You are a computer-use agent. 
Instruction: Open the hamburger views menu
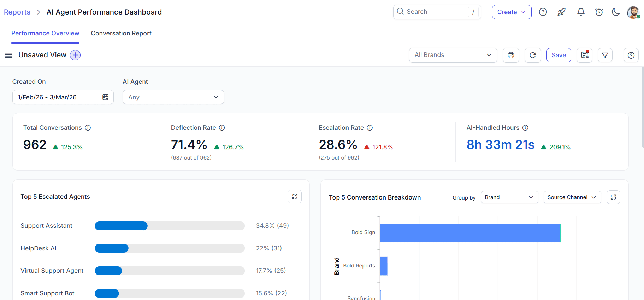coord(9,55)
